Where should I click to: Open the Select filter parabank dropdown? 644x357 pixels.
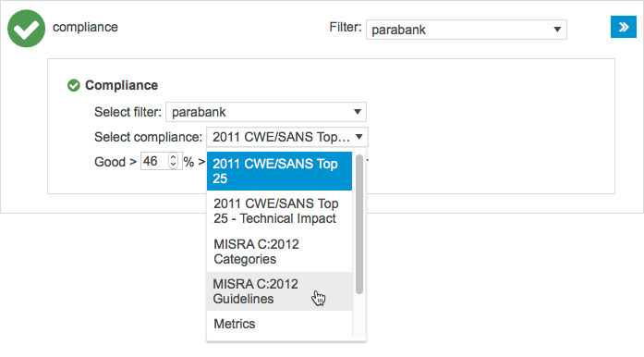tap(266, 112)
